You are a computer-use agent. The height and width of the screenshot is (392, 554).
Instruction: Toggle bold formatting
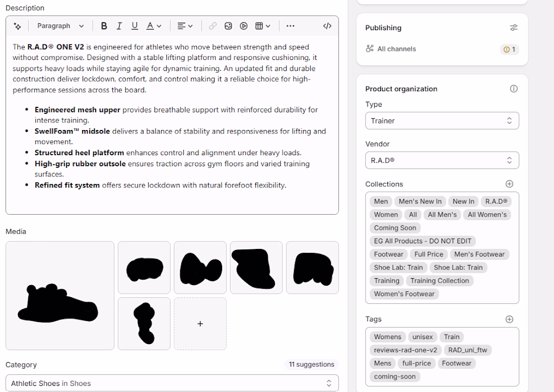pyautogui.click(x=104, y=26)
